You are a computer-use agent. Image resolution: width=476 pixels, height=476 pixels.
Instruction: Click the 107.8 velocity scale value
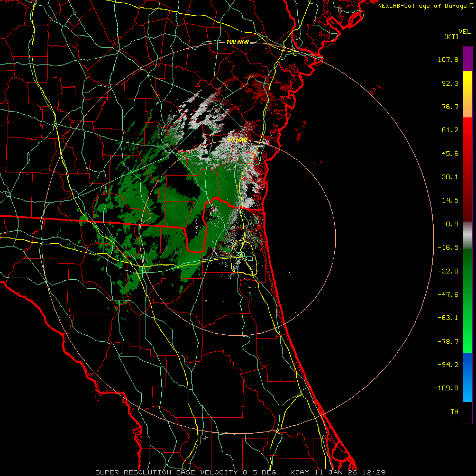448,59
